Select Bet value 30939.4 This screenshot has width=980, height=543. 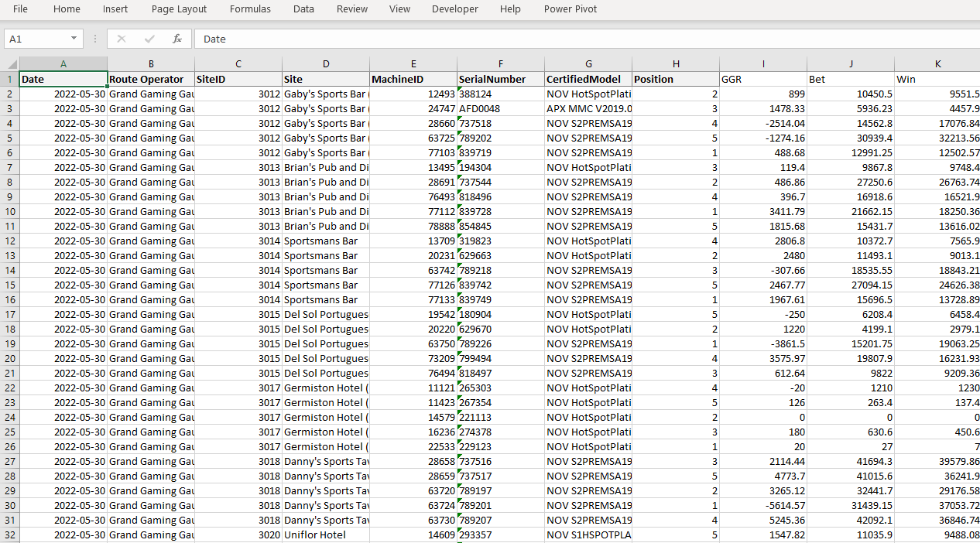coord(851,138)
